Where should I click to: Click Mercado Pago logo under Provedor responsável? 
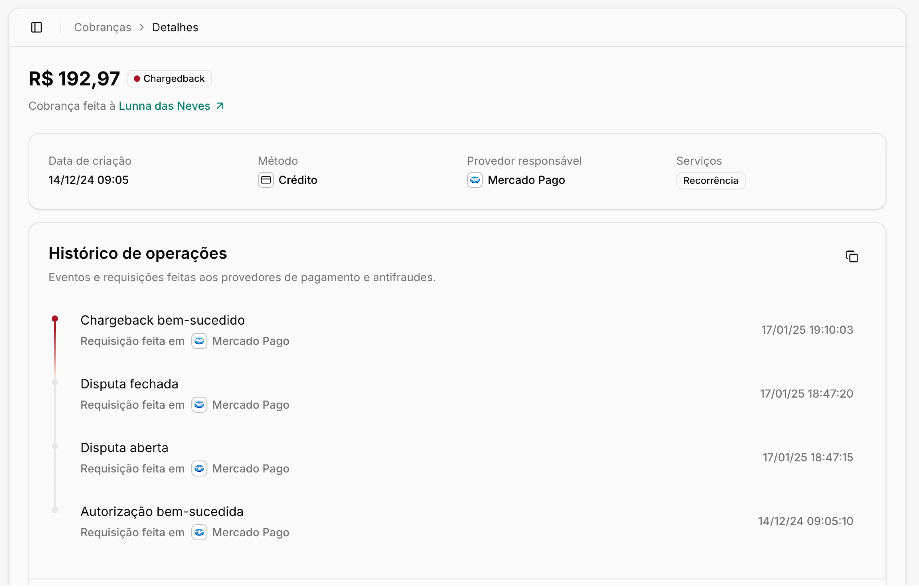tap(475, 180)
